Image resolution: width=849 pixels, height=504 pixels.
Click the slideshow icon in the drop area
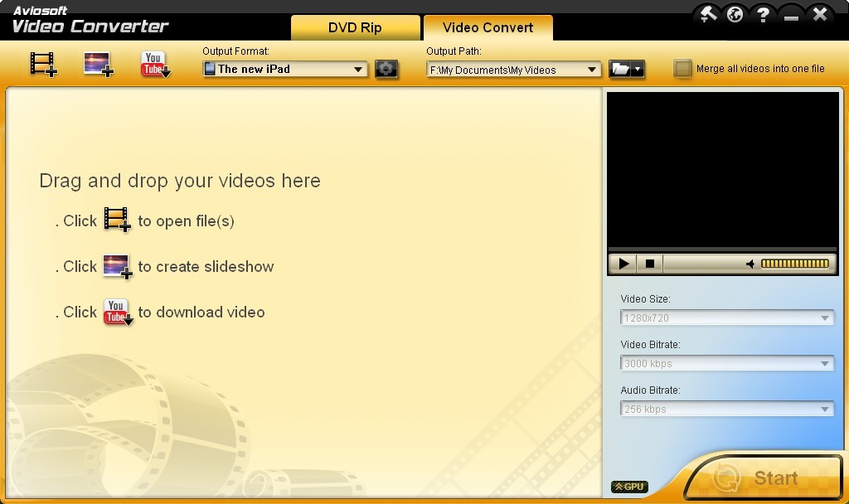[118, 266]
